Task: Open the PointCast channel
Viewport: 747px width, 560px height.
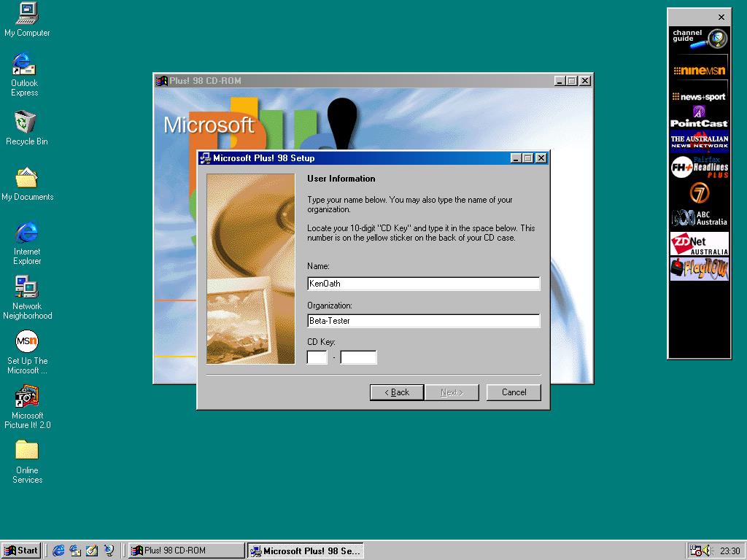Action: (699, 117)
